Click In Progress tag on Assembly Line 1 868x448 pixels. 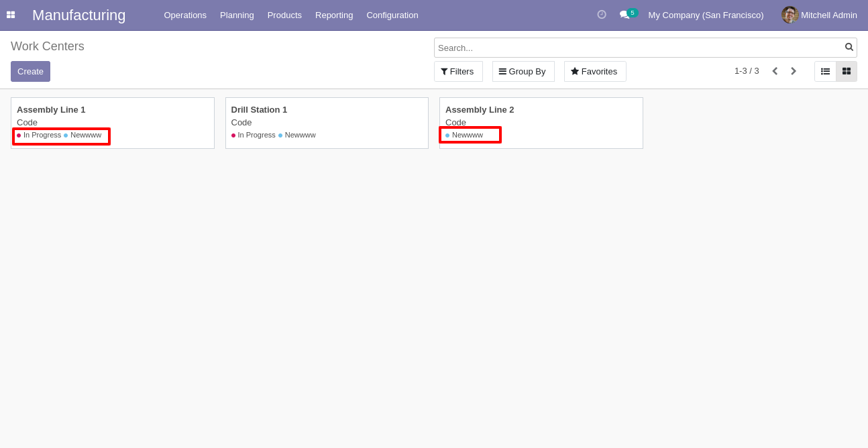click(x=42, y=135)
